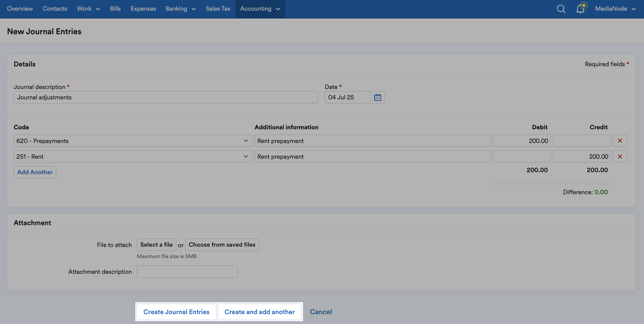This screenshot has height=324, width=644.
Task: Click the Rent row credit amount field
Action: [582, 156]
